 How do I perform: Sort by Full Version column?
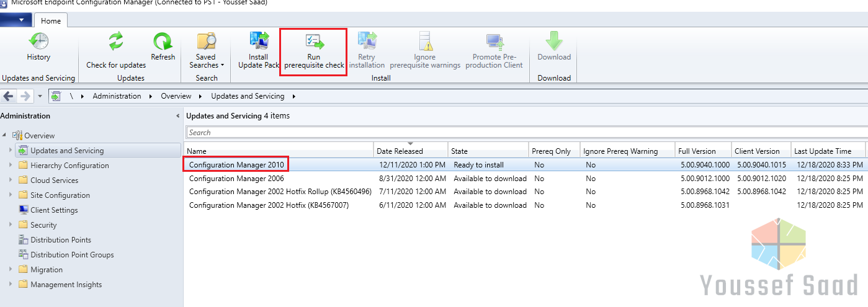(703, 151)
